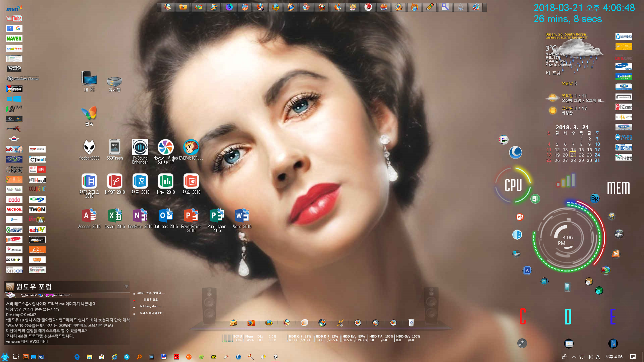Open the 필독 desktop icon
Image resolution: width=644 pixels, height=362 pixels.
[x=89, y=116]
